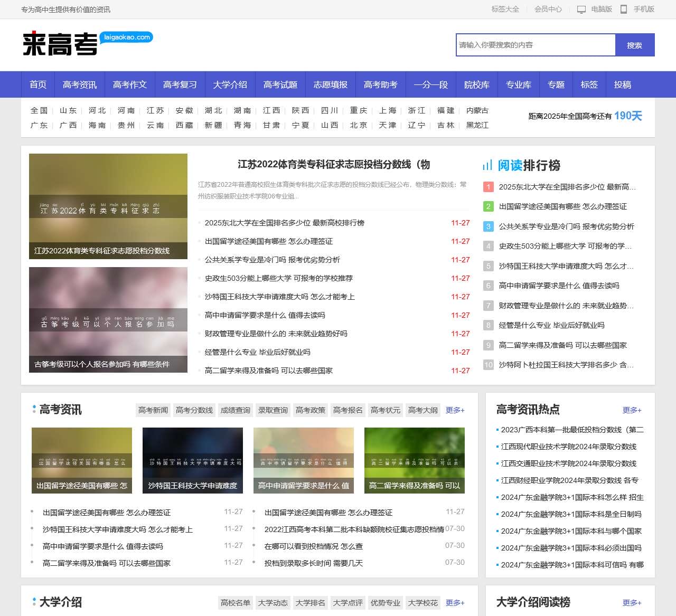Click the computer icon next to 电脑版
676x616 pixels.
point(581,9)
